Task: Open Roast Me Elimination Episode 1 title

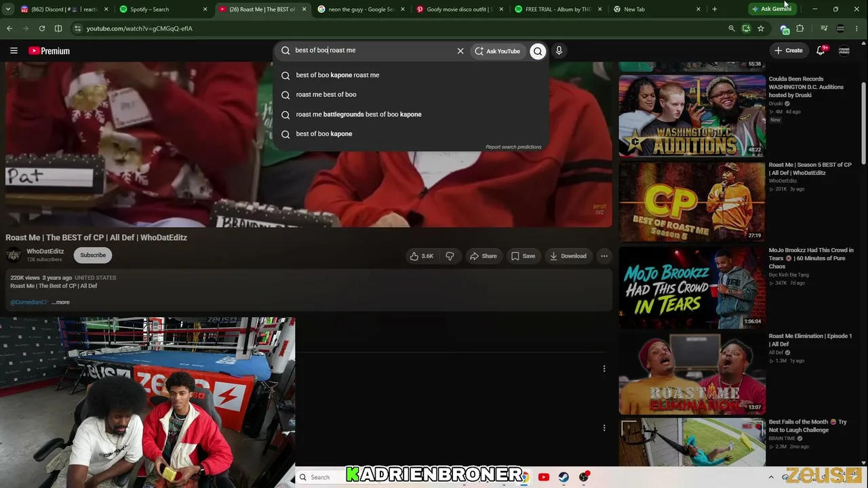Action: pos(810,340)
